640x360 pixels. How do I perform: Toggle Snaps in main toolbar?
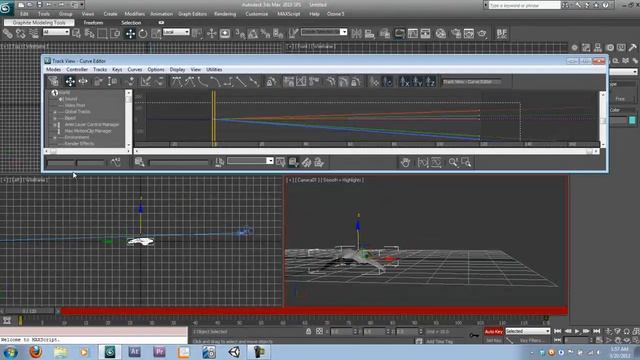pyautogui.click(x=240, y=33)
